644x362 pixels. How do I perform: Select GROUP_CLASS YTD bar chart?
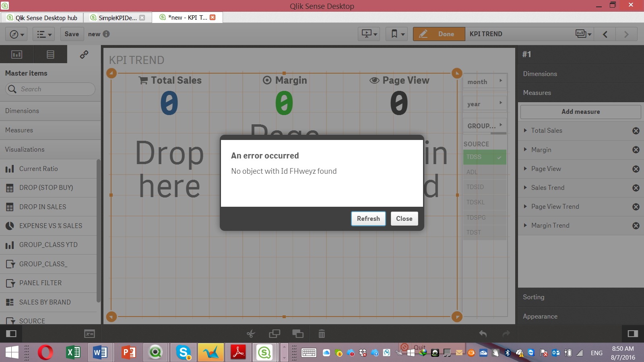click(x=48, y=245)
